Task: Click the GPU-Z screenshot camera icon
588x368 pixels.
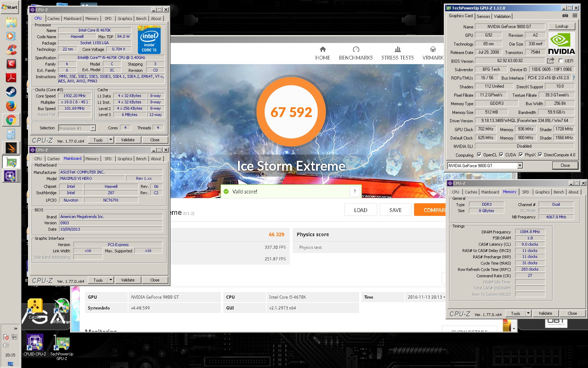Action: [565, 16]
